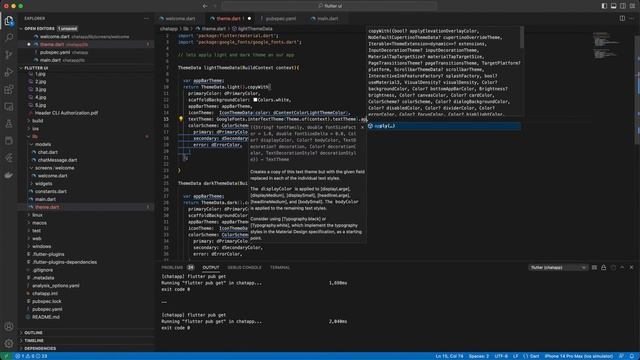The image size is (640, 360).
Task: Open analysis_options.yaml in the file tree
Action: pyautogui.click(x=56, y=286)
